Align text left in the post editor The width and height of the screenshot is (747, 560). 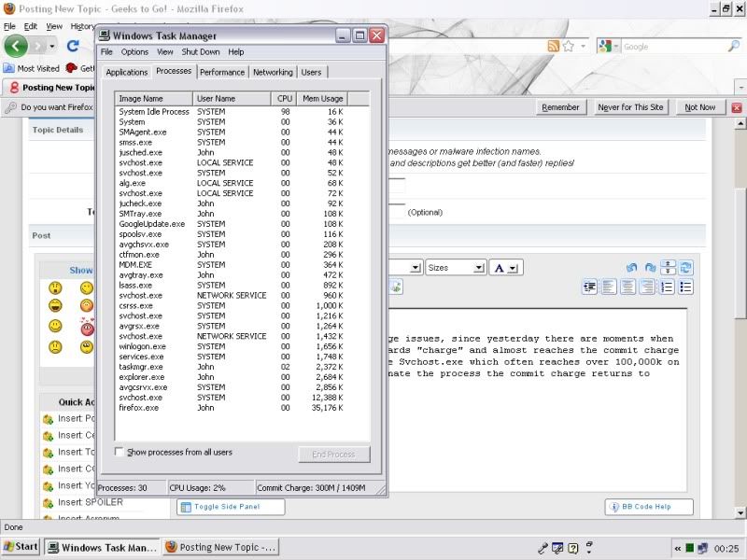(609, 287)
